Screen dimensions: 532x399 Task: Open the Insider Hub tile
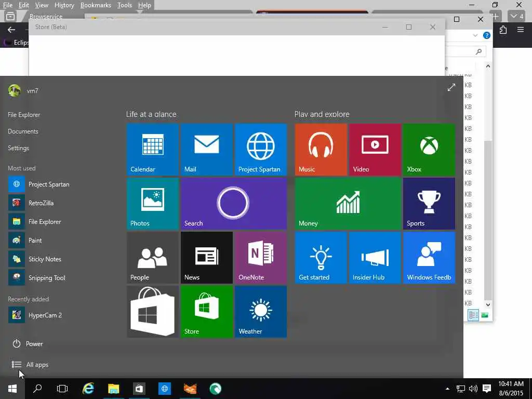375,258
